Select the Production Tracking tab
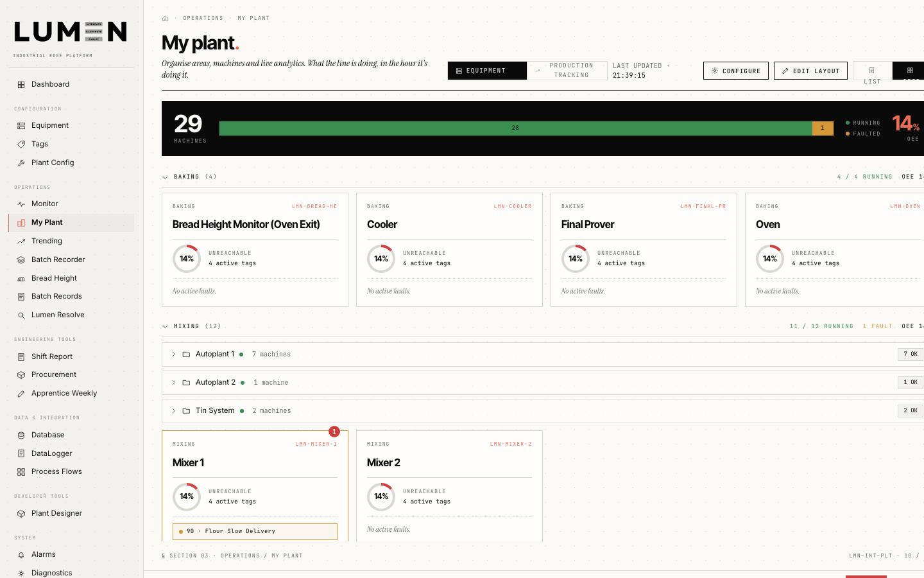Viewport: 924px width, 578px height. pos(567,71)
